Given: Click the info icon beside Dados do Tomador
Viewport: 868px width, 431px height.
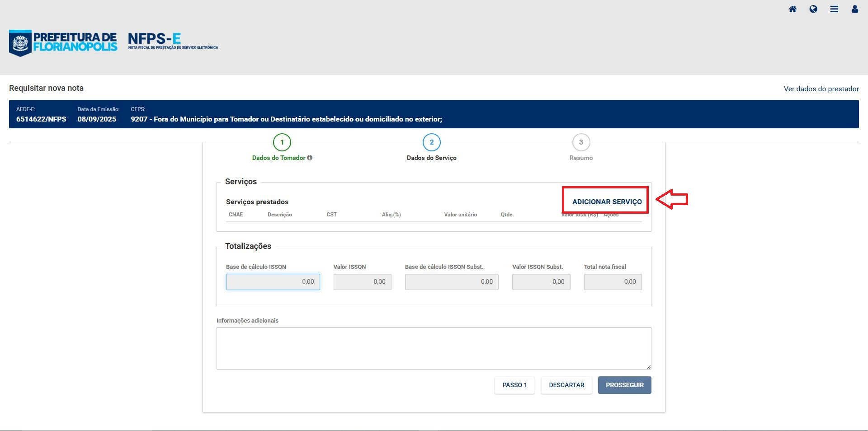Looking at the screenshot, I should pyautogui.click(x=310, y=158).
